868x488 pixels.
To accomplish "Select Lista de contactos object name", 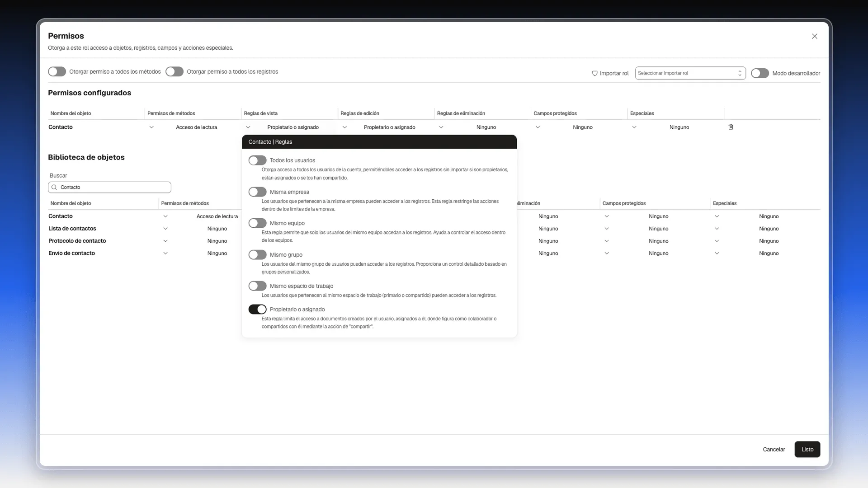I will click(x=72, y=229).
